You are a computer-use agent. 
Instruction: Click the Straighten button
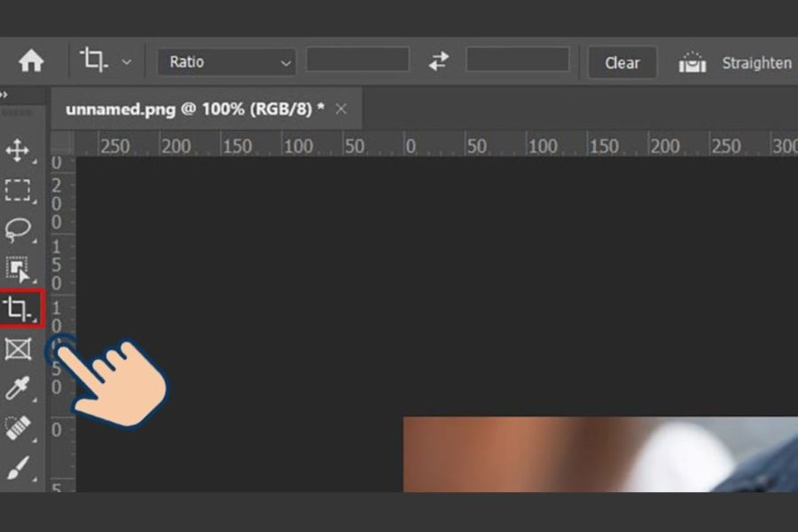click(736, 63)
